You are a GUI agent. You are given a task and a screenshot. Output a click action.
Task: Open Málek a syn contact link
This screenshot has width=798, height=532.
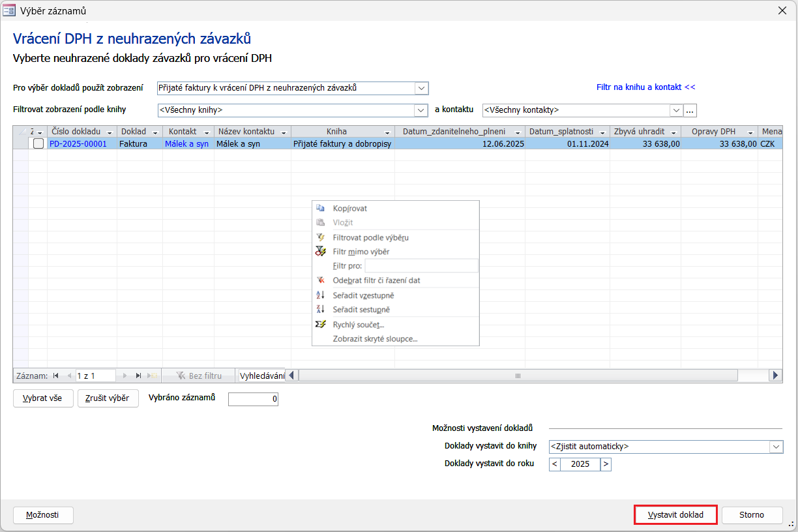click(186, 143)
